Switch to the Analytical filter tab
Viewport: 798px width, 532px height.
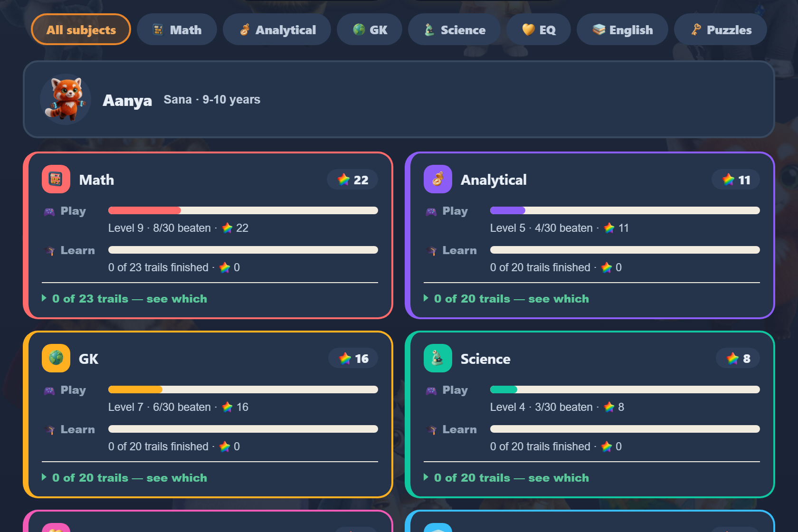click(277, 29)
